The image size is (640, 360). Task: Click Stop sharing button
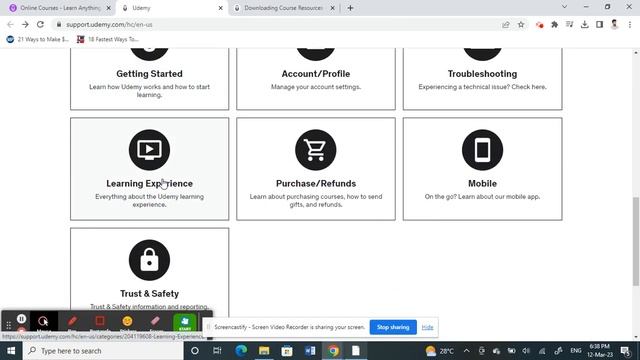pos(393,327)
